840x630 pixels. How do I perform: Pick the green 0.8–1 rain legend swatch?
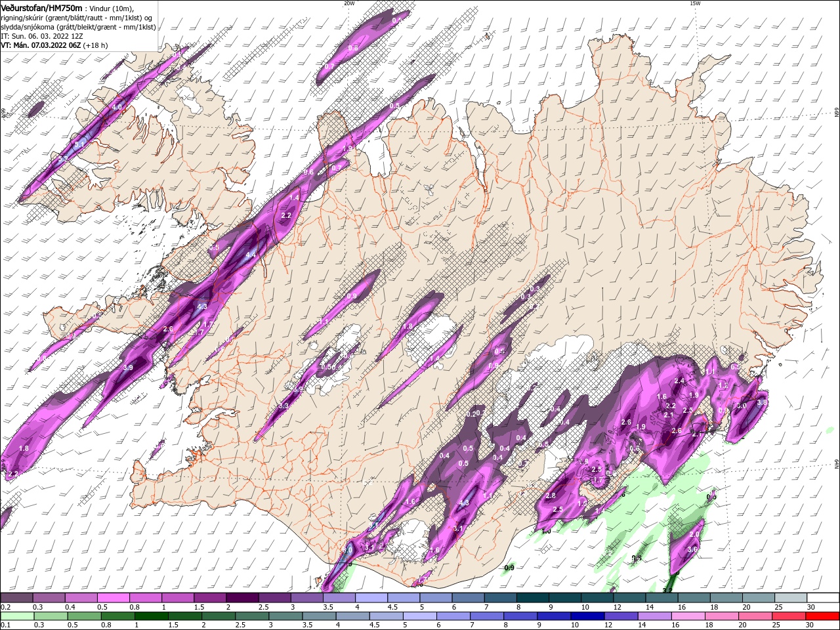117,616
